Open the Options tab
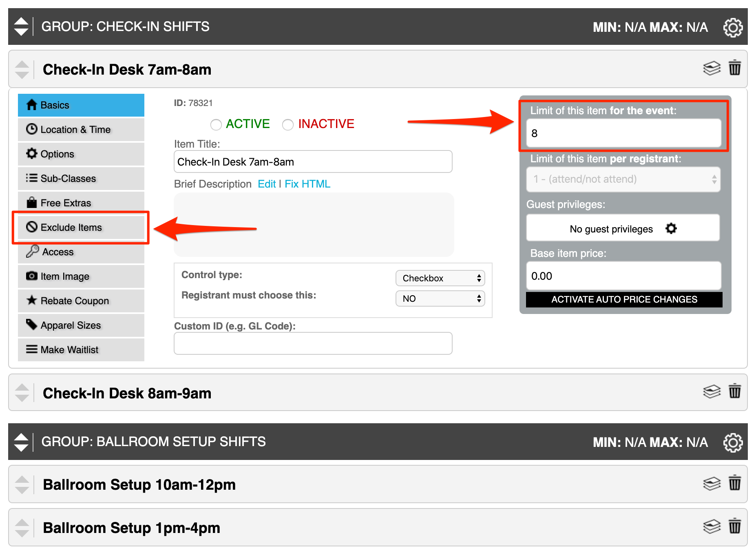 pyautogui.click(x=81, y=154)
